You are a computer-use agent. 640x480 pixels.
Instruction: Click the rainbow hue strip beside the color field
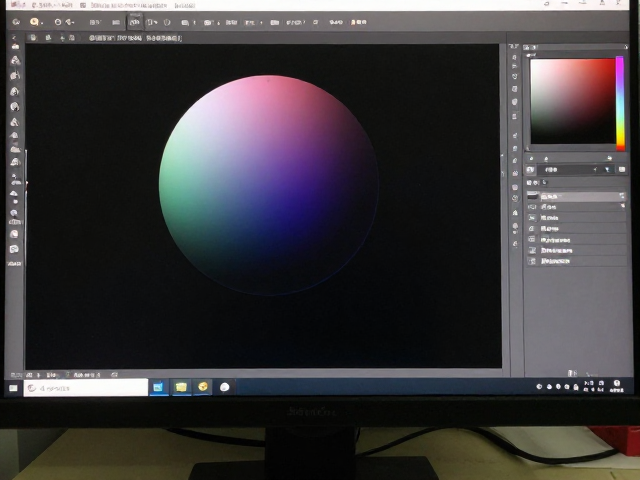[x=620, y=103]
